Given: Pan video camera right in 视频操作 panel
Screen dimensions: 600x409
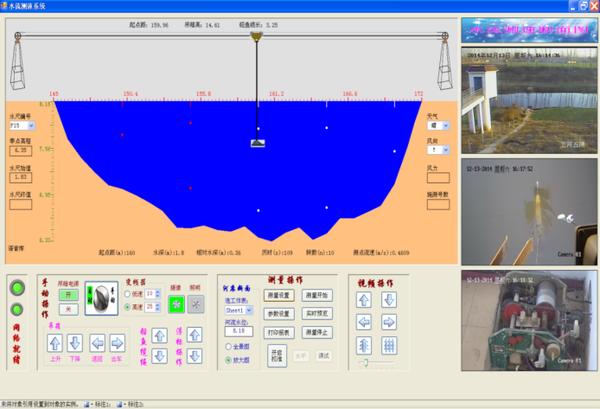Looking at the screenshot, I should coord(389,322).
